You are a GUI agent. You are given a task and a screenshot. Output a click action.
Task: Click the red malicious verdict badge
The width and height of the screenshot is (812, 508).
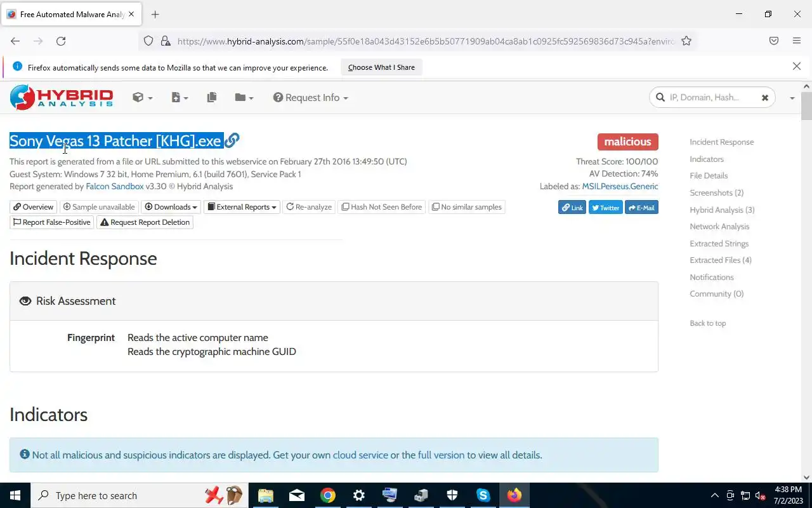coord(627,142)
